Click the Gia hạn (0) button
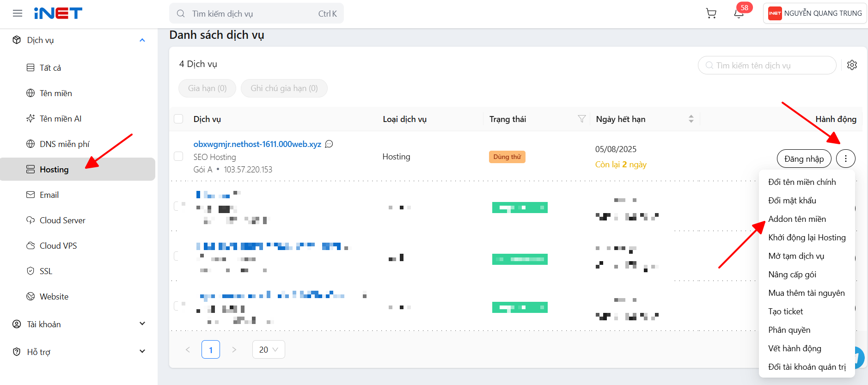Viewport: 868px width, 385px height. tap(207, 88)
